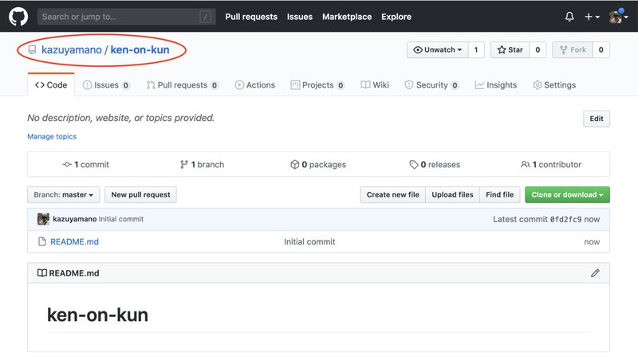This screenshot has width=638, height=364.
Task: Click the notifications bell icon
Action: [569, 17]
